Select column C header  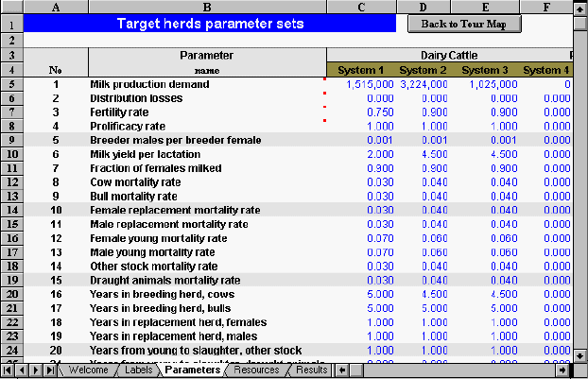pyautogui.click(x=360, y=8)
